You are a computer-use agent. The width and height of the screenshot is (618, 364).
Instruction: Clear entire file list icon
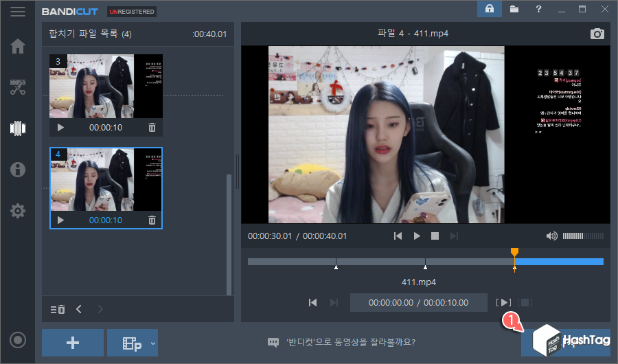pyautogui.click(x=58, y=309)
